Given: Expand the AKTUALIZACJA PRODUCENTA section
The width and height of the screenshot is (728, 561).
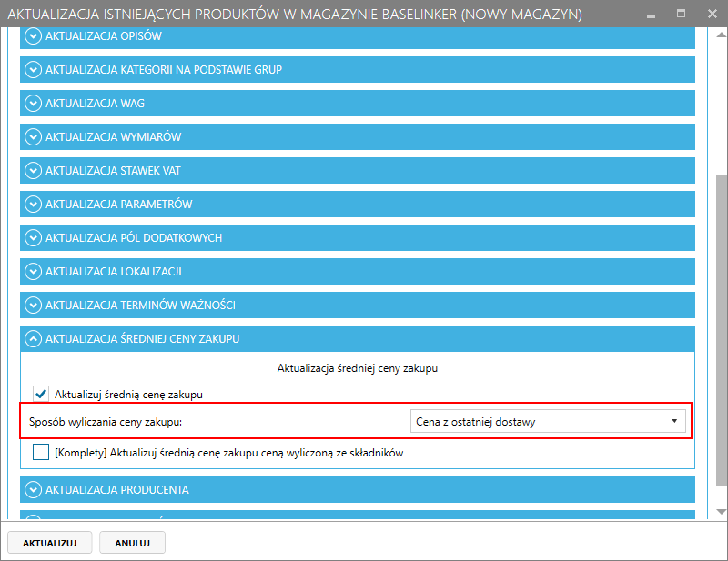Looking at the screenshot, I should [x=358, y=489].
